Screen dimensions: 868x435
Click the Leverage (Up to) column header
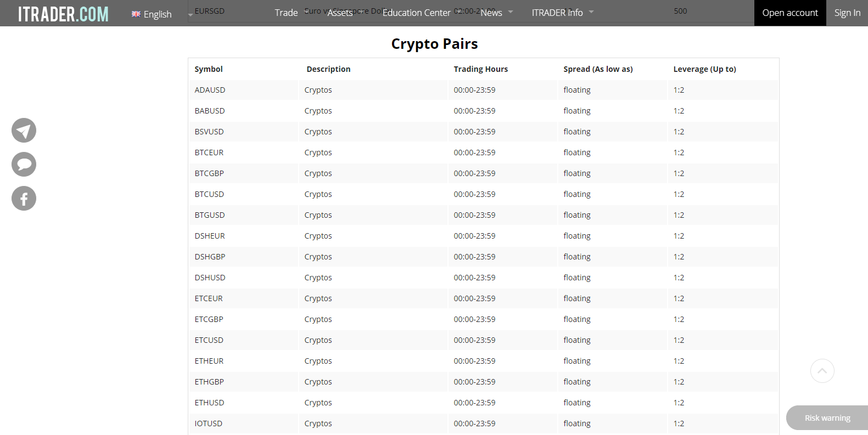[x=704, y=69]
